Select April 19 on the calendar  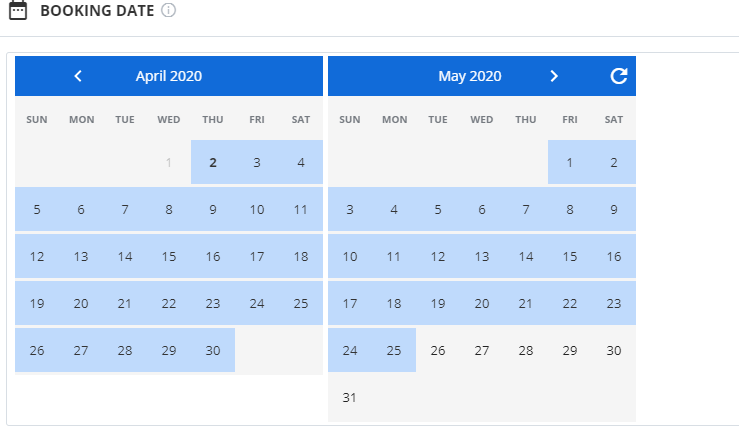[37, 304]
